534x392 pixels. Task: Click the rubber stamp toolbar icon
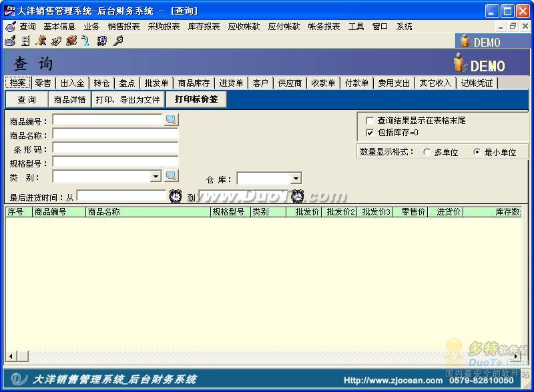(56, 41)
